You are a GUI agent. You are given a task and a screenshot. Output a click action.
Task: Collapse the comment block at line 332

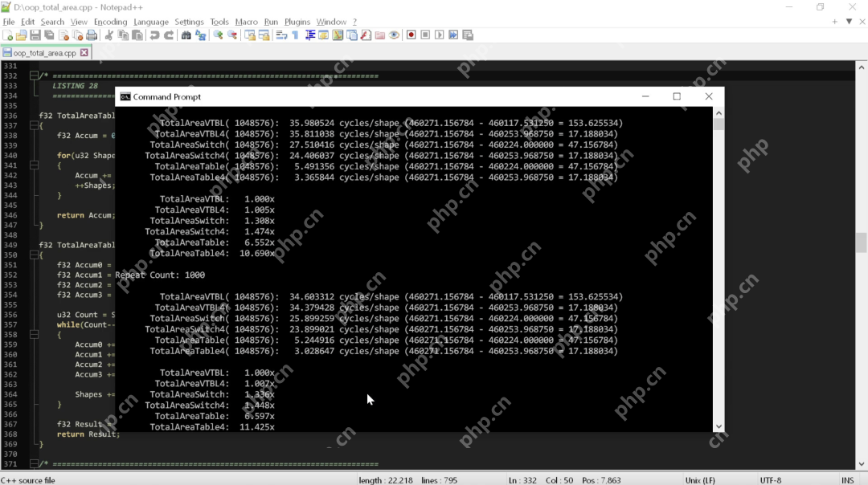pyautogui.click(x=34, y=75)
